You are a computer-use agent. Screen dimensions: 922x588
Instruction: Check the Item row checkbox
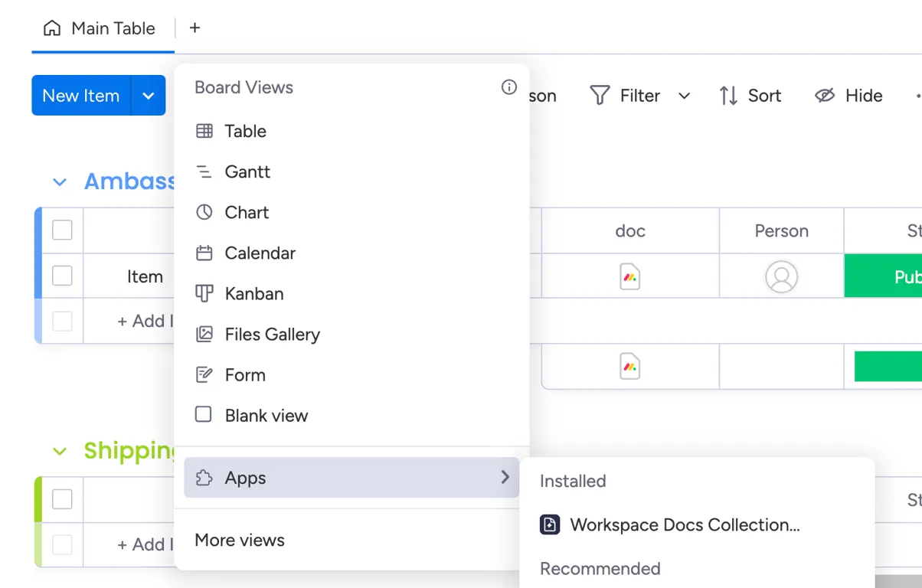[61, 276]
